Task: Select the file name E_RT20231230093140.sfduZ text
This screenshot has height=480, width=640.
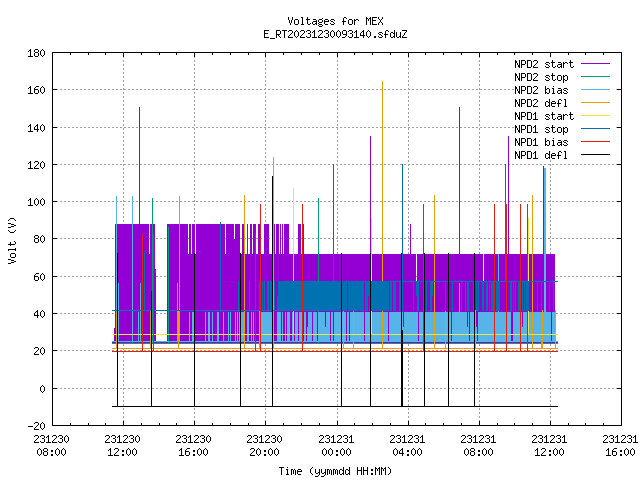Action: [335, 34]
